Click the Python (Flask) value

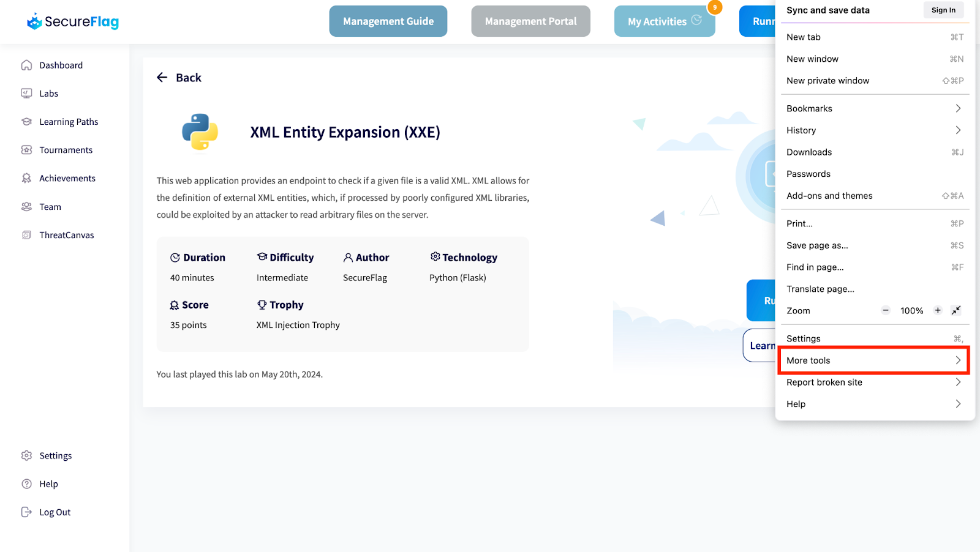tap(458, 277)
